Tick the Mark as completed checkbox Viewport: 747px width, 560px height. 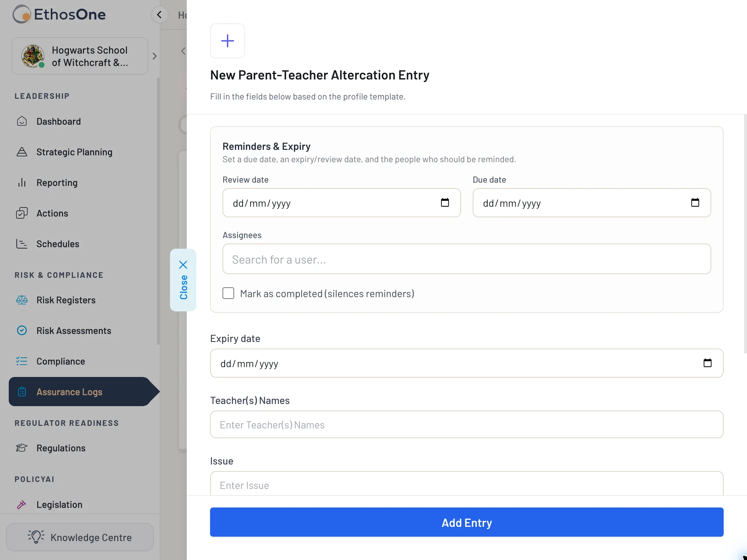coord(228,293)
